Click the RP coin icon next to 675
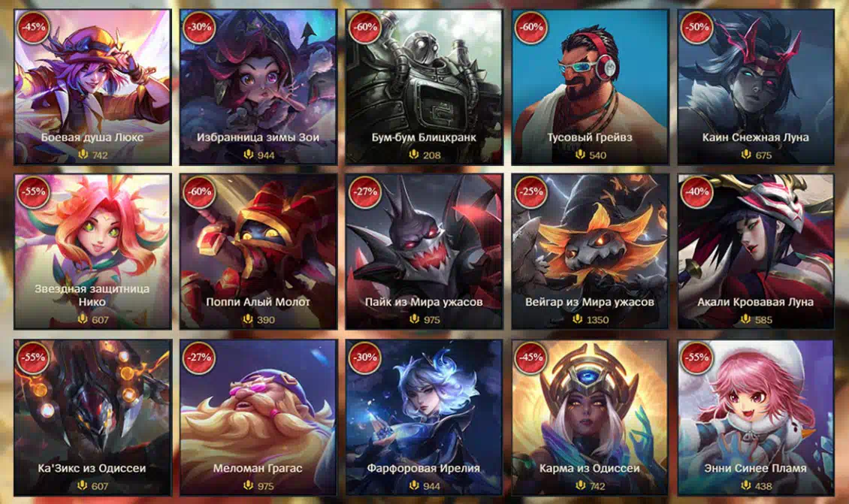 (746, 155)
